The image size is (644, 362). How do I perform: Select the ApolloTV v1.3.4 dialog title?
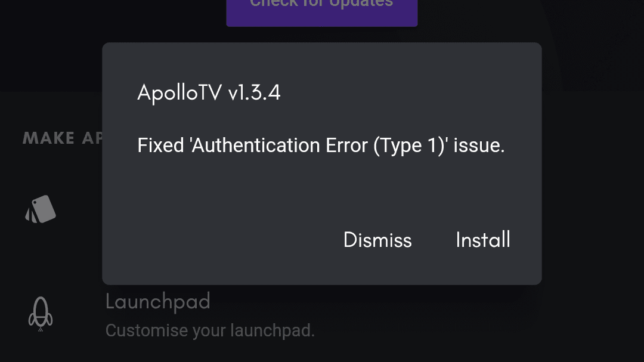point(209,92)
